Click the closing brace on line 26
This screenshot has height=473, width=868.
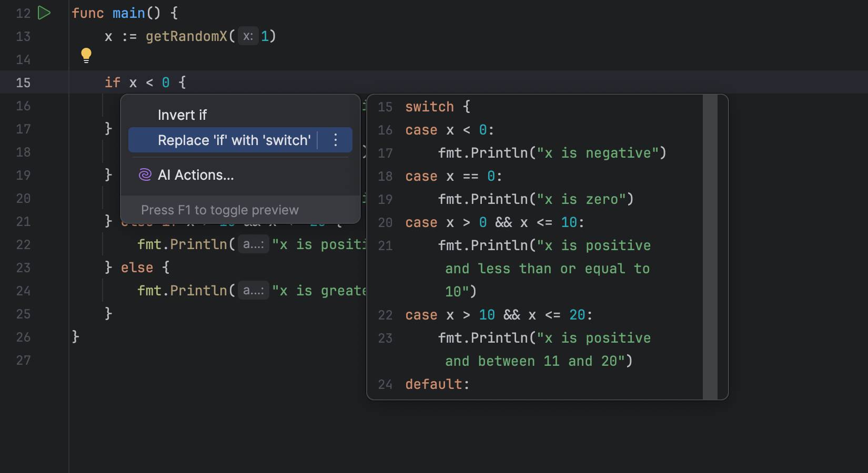pos(75,336)
